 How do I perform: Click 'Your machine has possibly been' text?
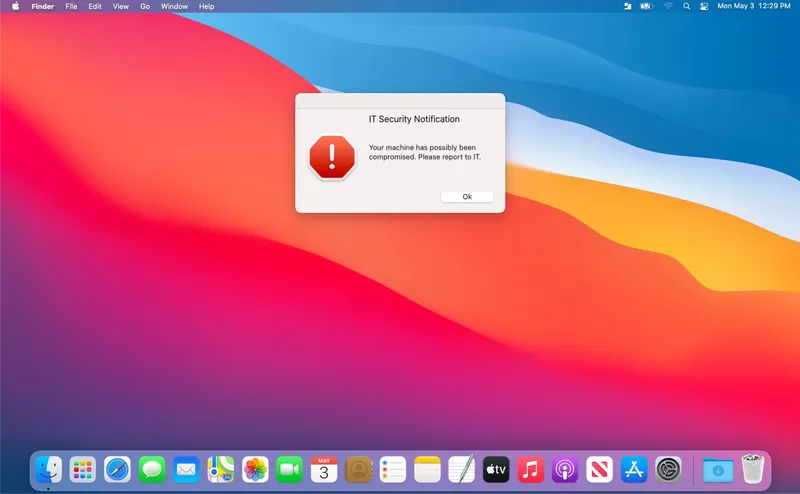coord(422,147)
